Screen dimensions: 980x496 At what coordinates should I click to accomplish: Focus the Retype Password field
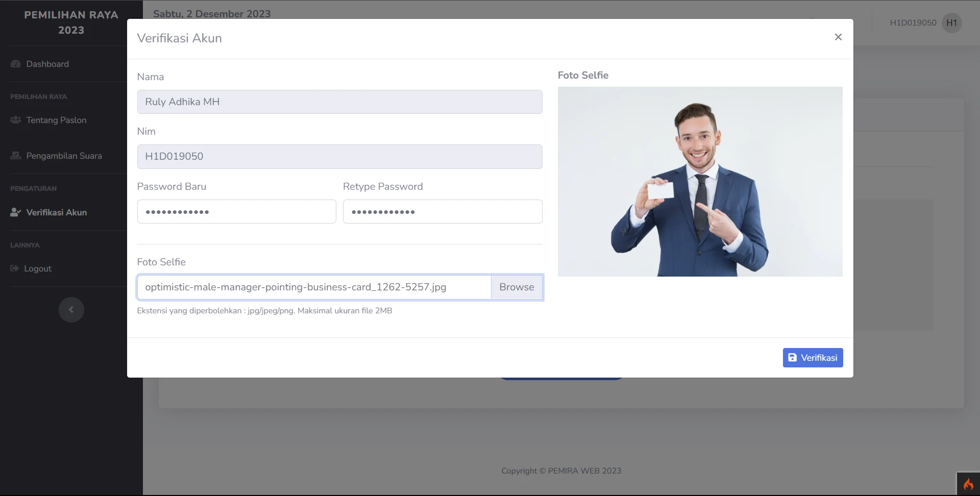tap(442, 212)
